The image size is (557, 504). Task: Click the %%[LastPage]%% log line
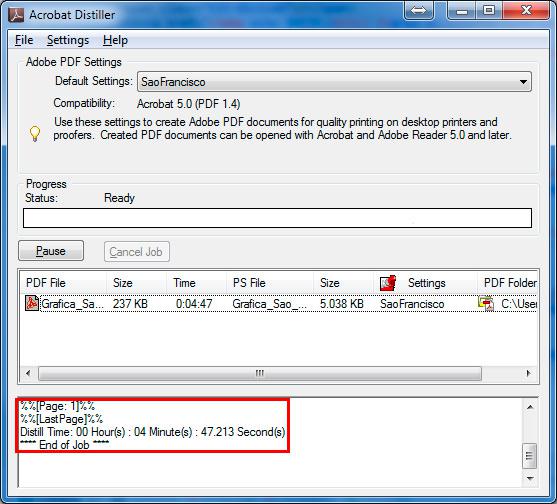pyautogui.click(x=61, y=419)
